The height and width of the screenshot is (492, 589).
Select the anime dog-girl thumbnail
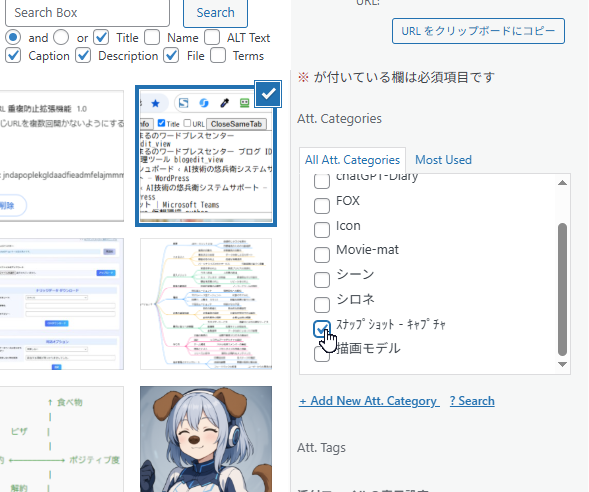[x=206, y=439]
